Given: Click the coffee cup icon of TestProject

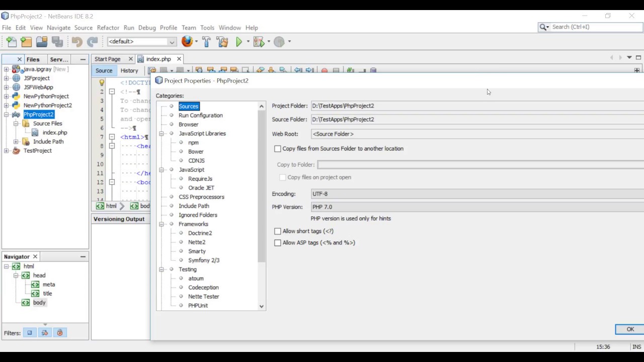Looking at the screenshot, I should point(16,150).
